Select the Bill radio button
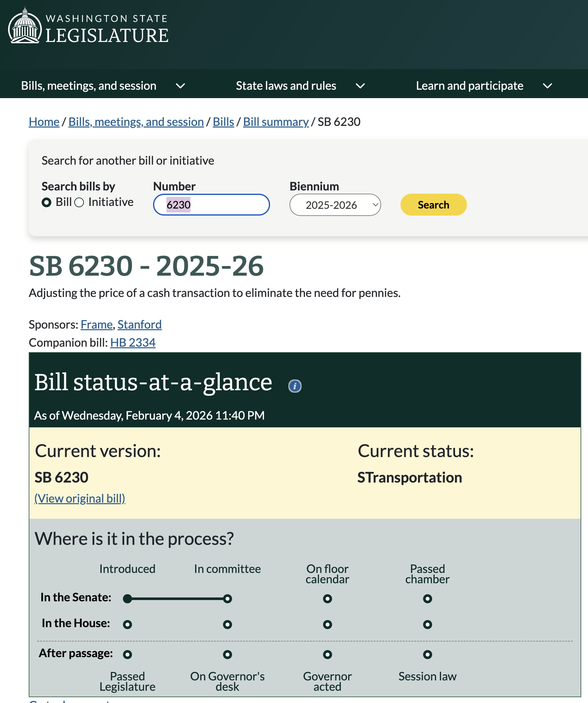 click(46, 202)
